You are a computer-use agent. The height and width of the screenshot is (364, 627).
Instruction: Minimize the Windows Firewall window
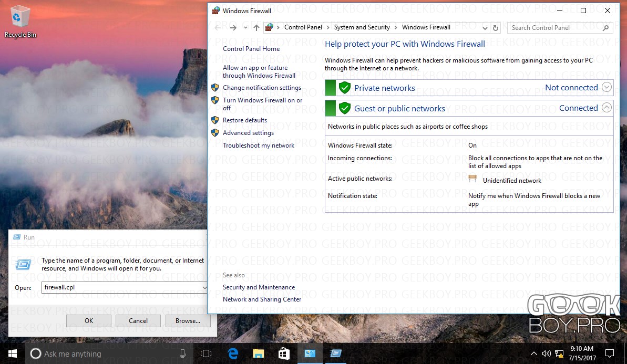(560, 11)
